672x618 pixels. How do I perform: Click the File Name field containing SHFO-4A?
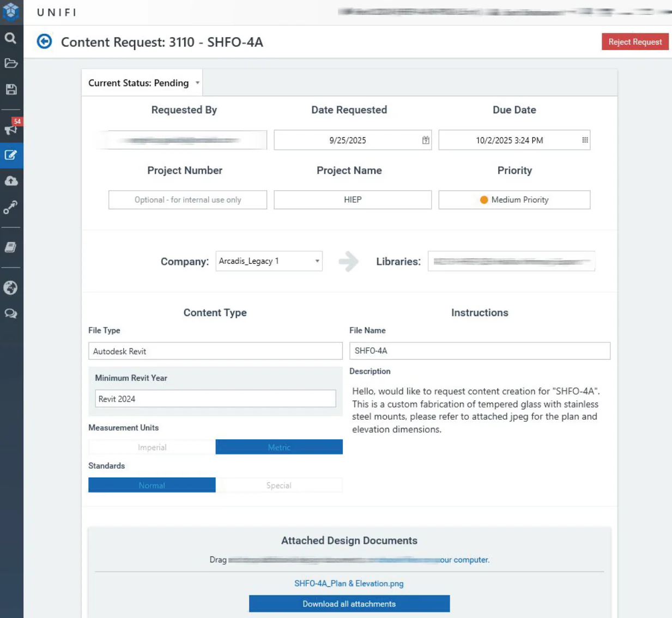(480, 351)
